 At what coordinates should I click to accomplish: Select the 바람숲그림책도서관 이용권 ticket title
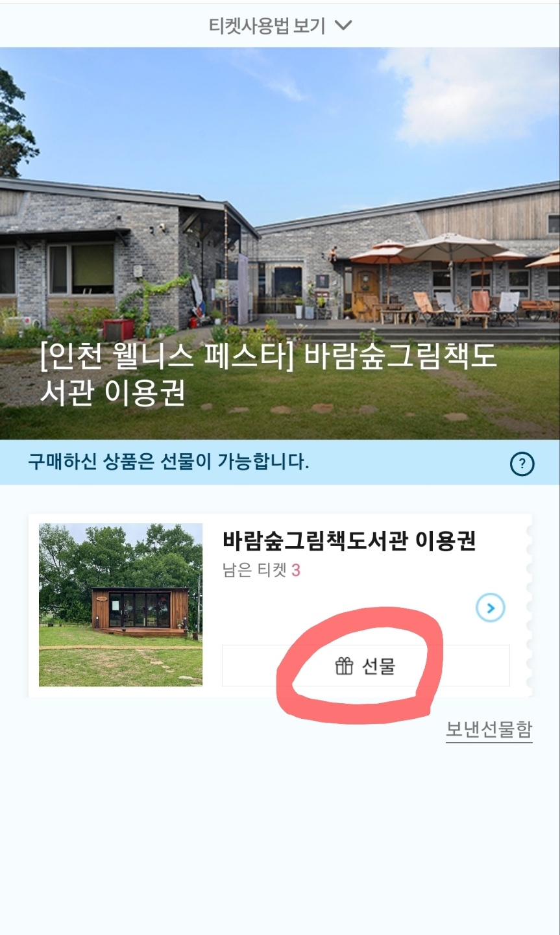tap(350, 541)
